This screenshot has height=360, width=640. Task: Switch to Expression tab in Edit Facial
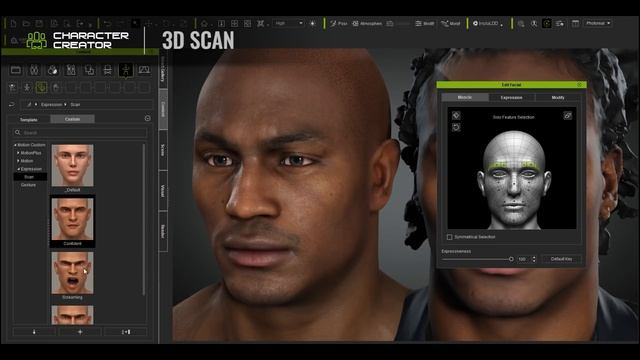coord(511,98)
